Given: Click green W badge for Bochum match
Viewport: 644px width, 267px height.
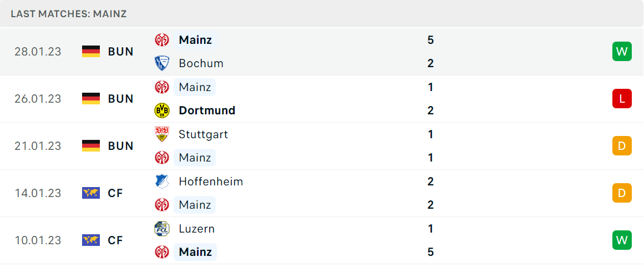Looking at the screenshot, I should [x=622, y=51].
